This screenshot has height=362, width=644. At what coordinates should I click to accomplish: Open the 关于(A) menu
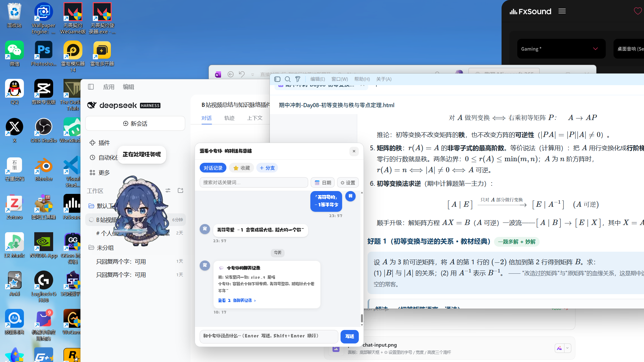tap(384, 79)
